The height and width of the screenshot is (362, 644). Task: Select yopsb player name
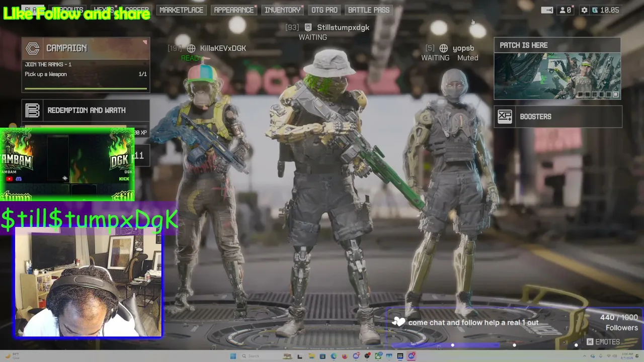click(463, 48)
